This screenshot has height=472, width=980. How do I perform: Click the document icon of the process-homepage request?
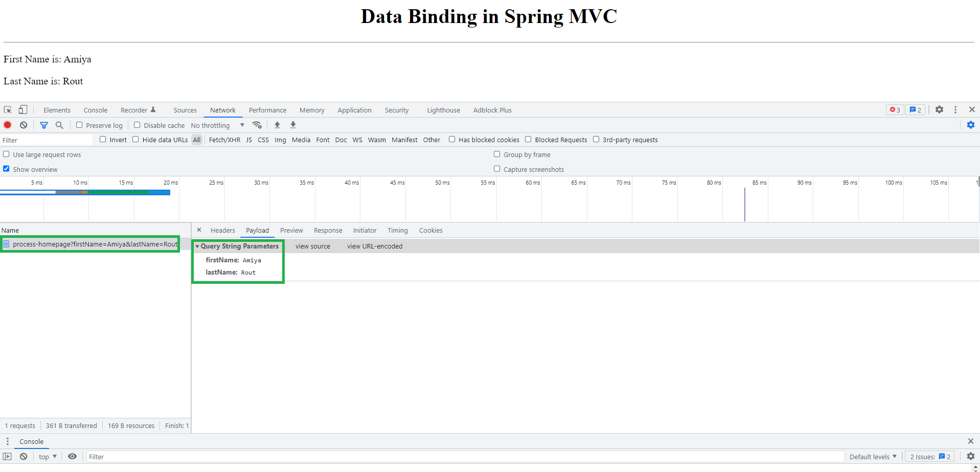pyautogui.click(x=6, y=244)
